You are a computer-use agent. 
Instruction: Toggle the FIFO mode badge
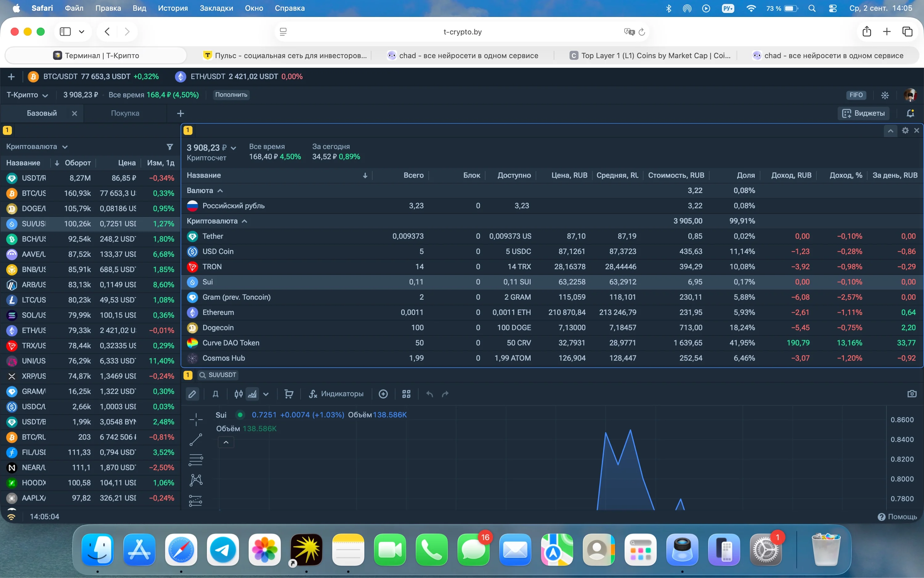click(856, 95)
